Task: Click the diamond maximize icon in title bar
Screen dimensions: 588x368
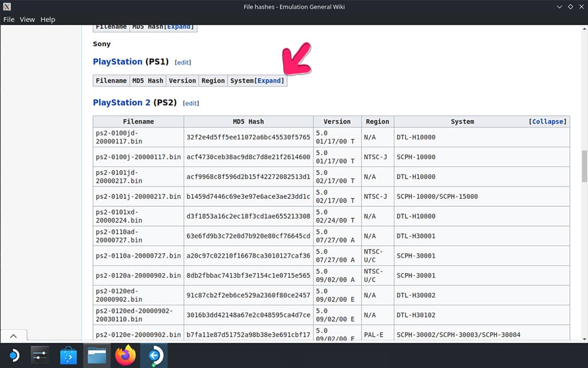Action: click(571, 7)
